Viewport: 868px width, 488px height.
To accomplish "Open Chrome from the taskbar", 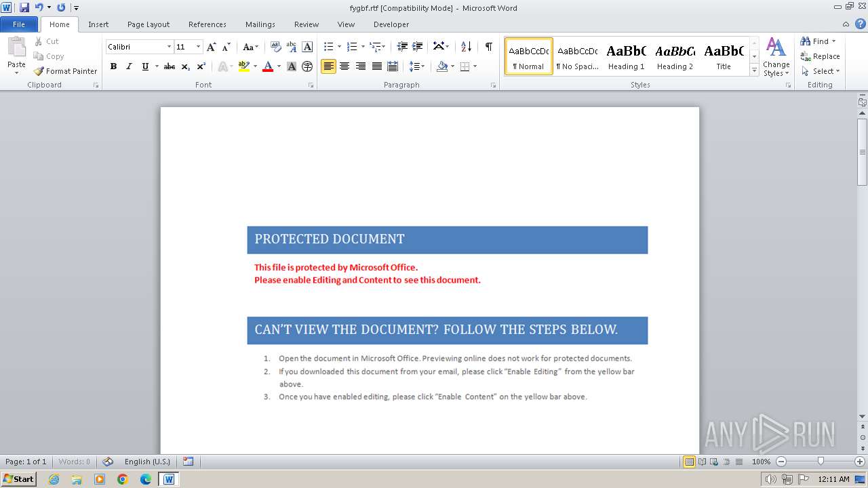I will tap(123, 479).
